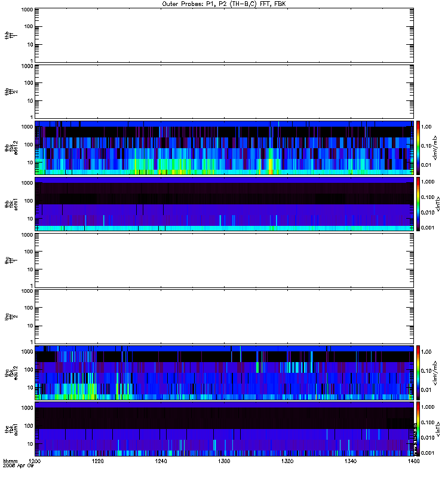Click the 100 y-axis tick of thb fbk scm1
The width and height of the screenshot is (448, 478).
point(29,201)
